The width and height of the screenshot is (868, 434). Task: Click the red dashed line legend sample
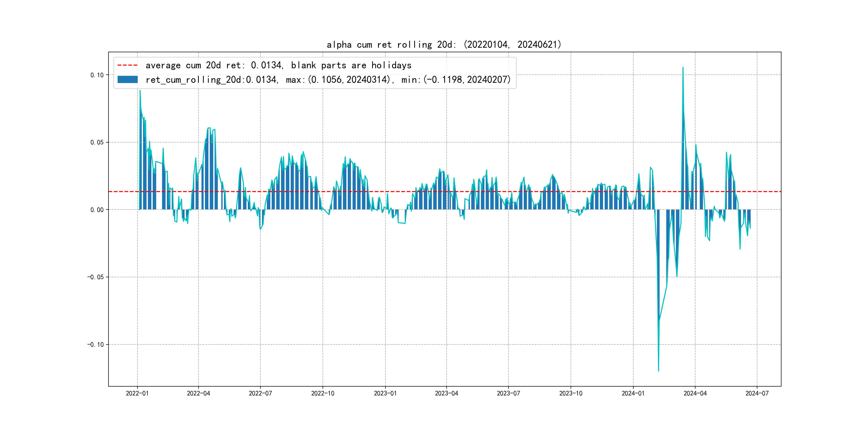(x=127, y=65)
